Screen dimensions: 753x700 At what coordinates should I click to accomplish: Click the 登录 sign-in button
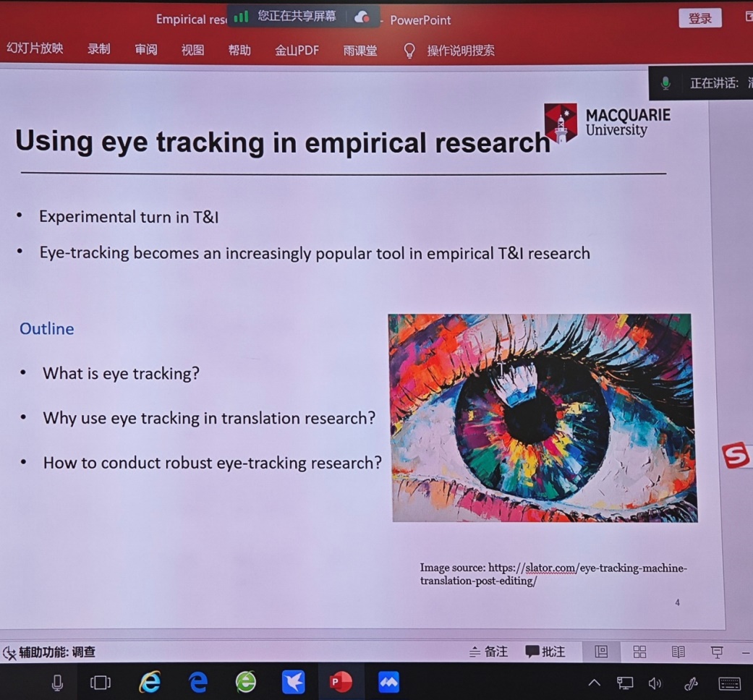tap(699, 19)
